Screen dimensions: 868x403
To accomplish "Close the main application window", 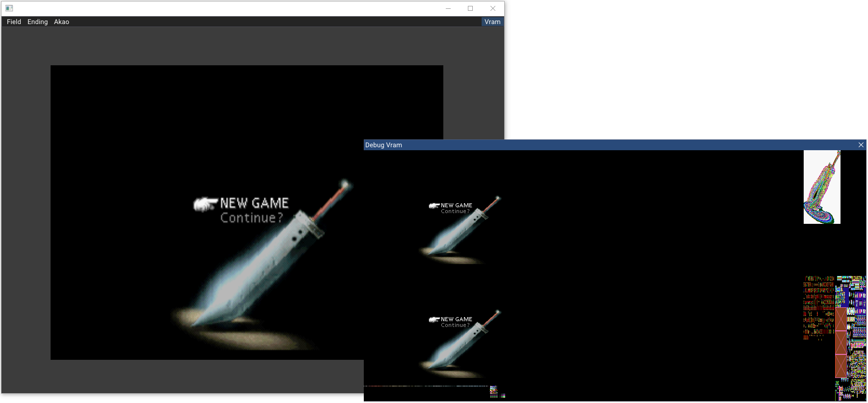I will [493, 8].
